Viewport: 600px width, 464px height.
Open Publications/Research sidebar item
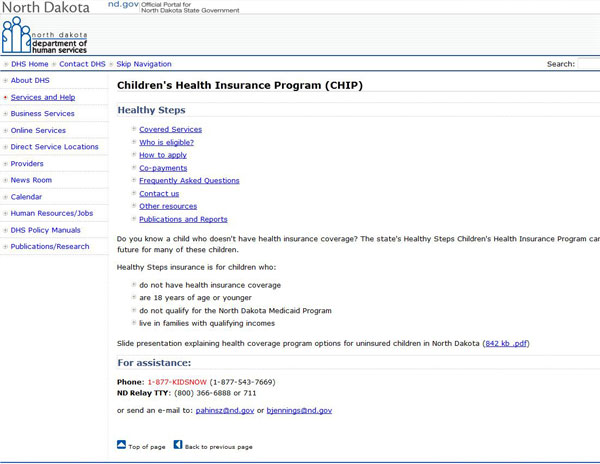(50, 247)
